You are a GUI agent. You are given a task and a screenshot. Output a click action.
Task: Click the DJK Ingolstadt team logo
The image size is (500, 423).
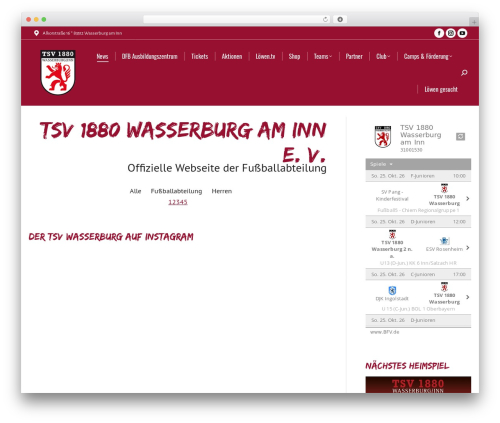click(392, 290)
